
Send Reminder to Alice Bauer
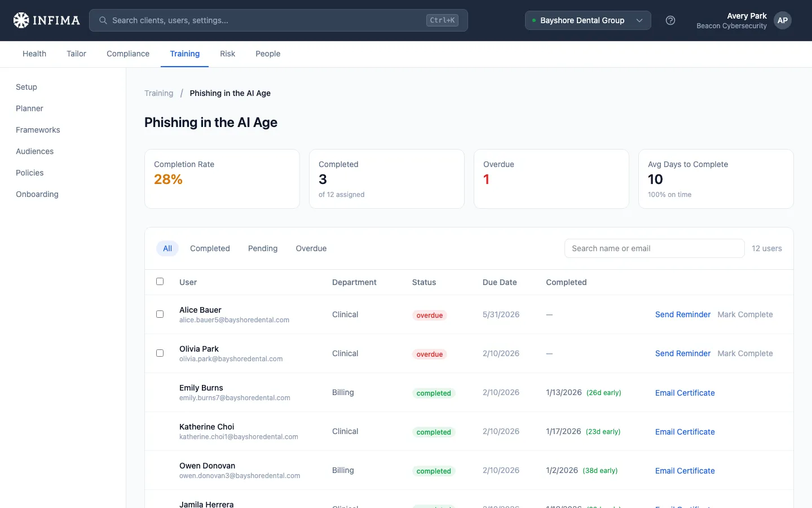click(683, 314)
